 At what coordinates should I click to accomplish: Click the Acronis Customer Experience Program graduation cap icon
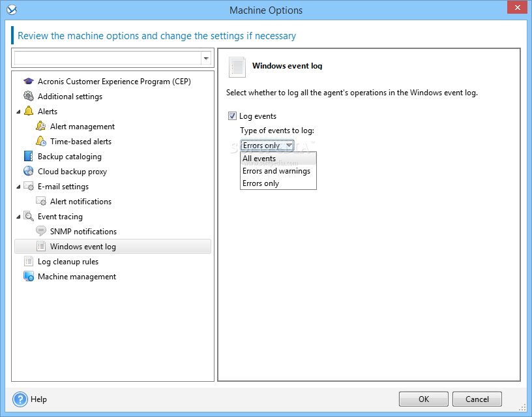pos(29,82)
